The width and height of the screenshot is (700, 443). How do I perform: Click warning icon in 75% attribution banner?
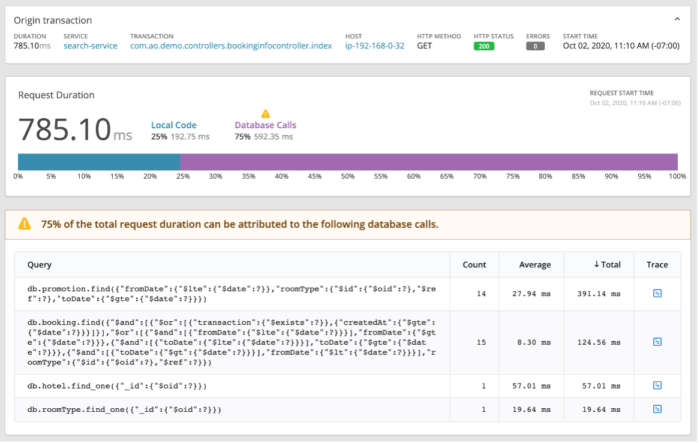click(x=24, y=224)
